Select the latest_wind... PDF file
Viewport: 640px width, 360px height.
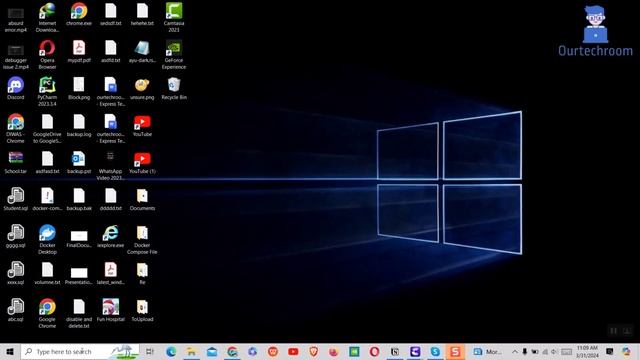[x=110, y=273]
